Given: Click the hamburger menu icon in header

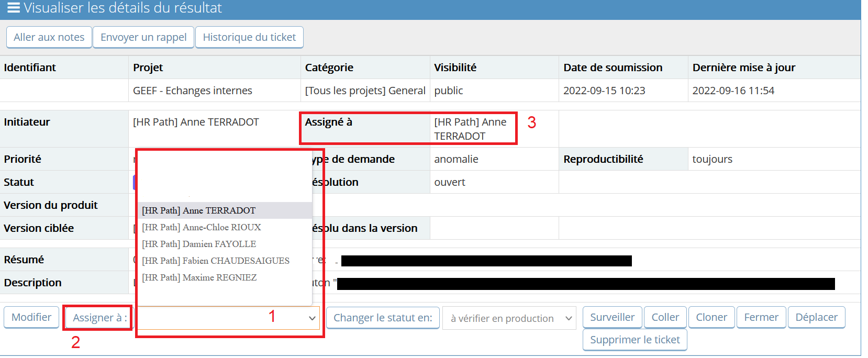Looking at the screenshot, I should pyautogui.click(x=13, y=8).
